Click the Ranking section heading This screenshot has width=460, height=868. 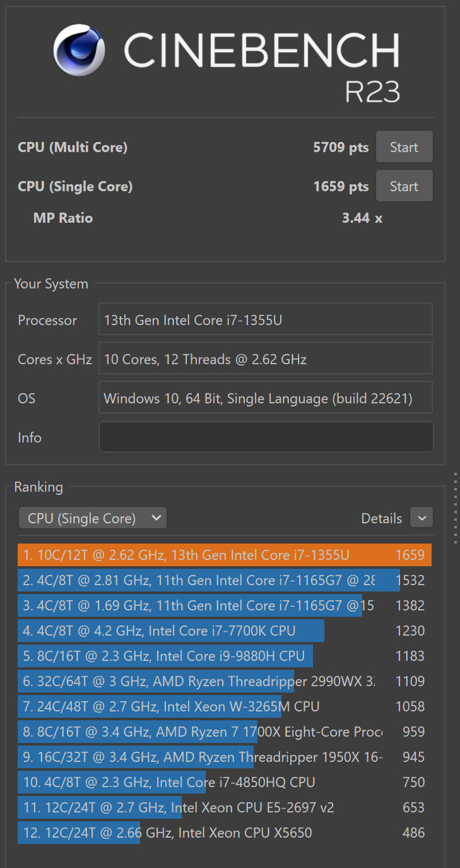(38, 487)
